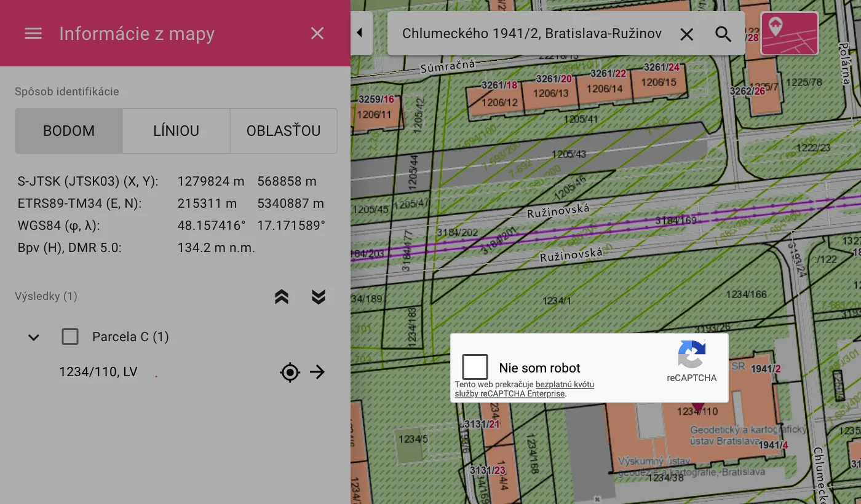The height and width of the screenshot is (504, 861).
Task: Locate parcel 1234/110 on map
Action: pyautogui.click(x=290, y=372)
